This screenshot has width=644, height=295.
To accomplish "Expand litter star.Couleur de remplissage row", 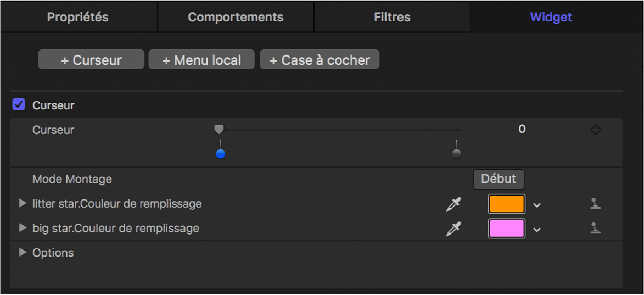I will click(23, 204).
